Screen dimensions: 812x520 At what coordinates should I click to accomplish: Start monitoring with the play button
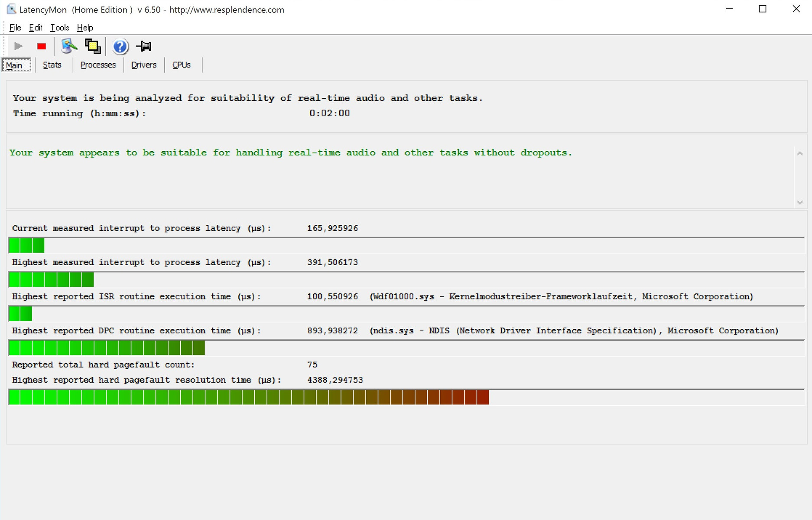[x=18, y=46]
